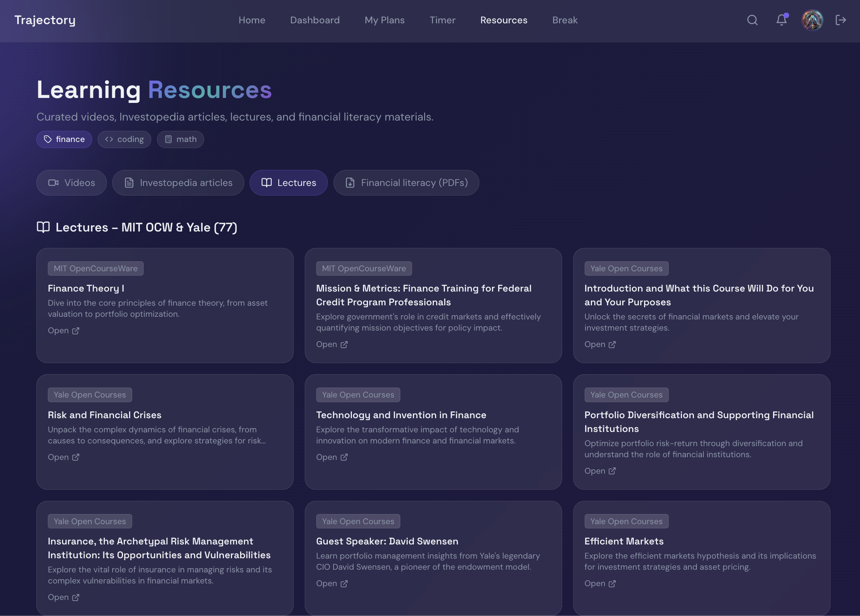Go to Dashboard in navigation
The image size is (860, 616).
[x=315, y=20]
